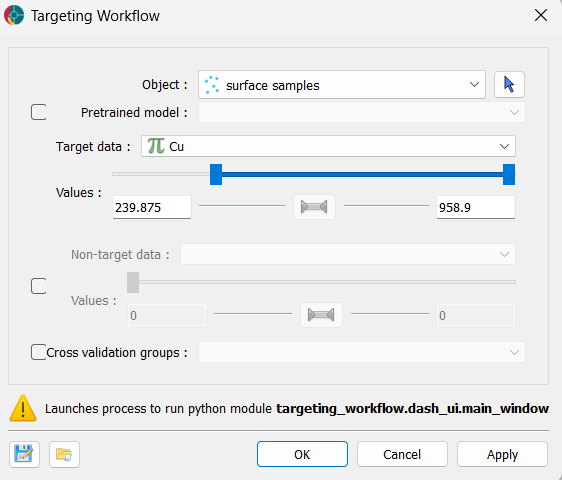This screenshot has height=480, width=562.
Task: Click the left handle of target values slider
Action: [x=216, y=175]
